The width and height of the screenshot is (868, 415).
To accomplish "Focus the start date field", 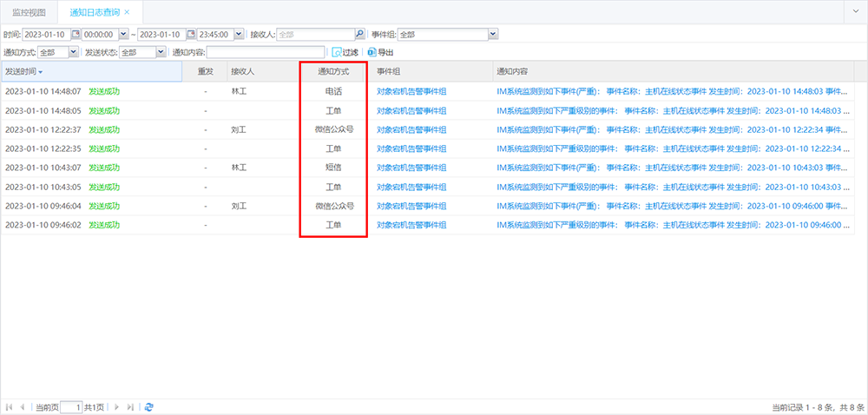I will point(47,35).
